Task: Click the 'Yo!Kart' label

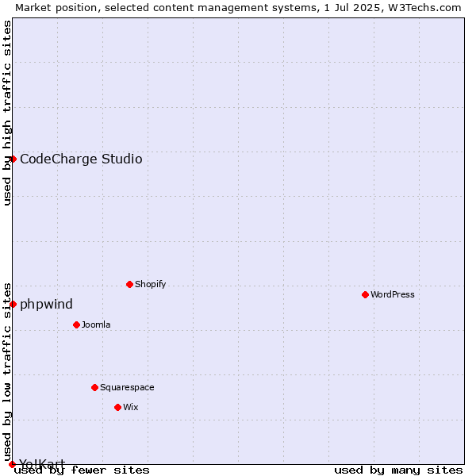Action: [x=42, y=463]
